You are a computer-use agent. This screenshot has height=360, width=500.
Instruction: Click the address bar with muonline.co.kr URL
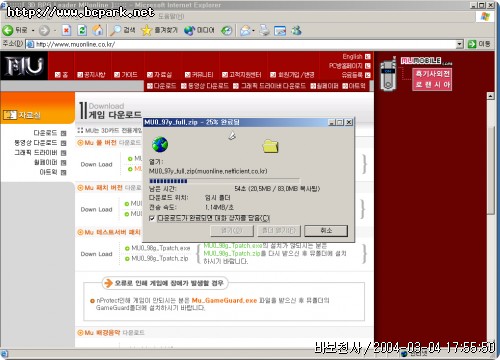(243, 44)
